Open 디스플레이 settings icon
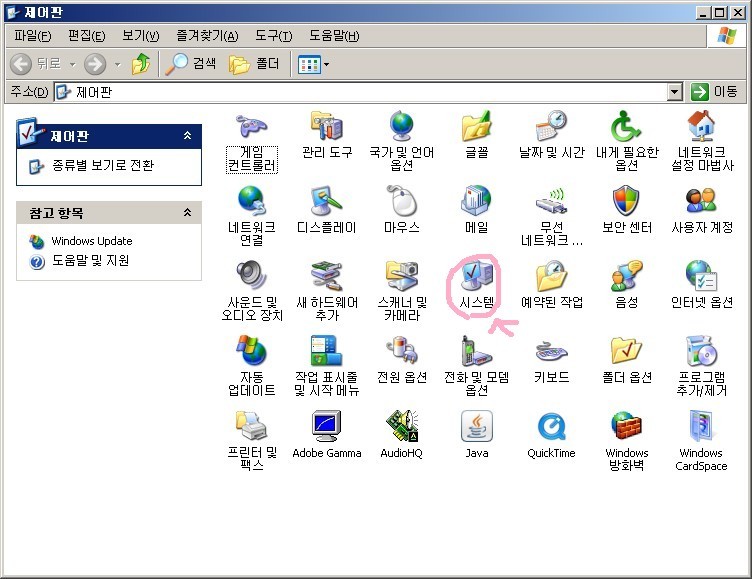 (x=327, y=210)
